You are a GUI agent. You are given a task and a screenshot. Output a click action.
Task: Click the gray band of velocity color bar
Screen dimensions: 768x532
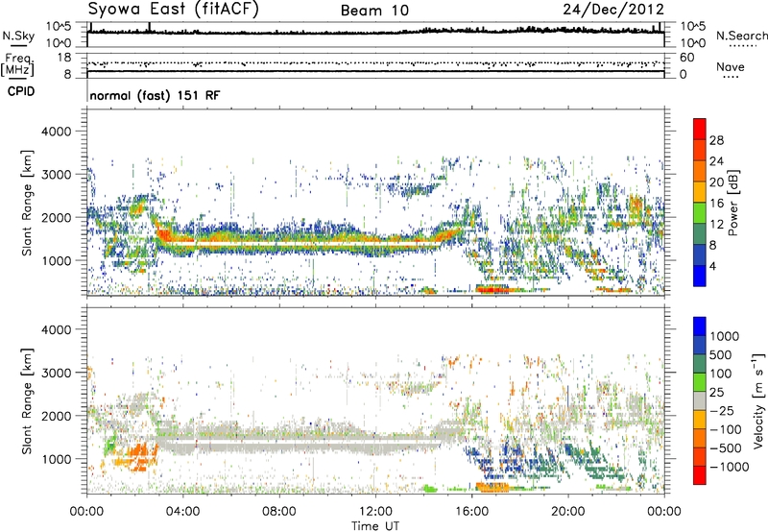coord(700,400)
